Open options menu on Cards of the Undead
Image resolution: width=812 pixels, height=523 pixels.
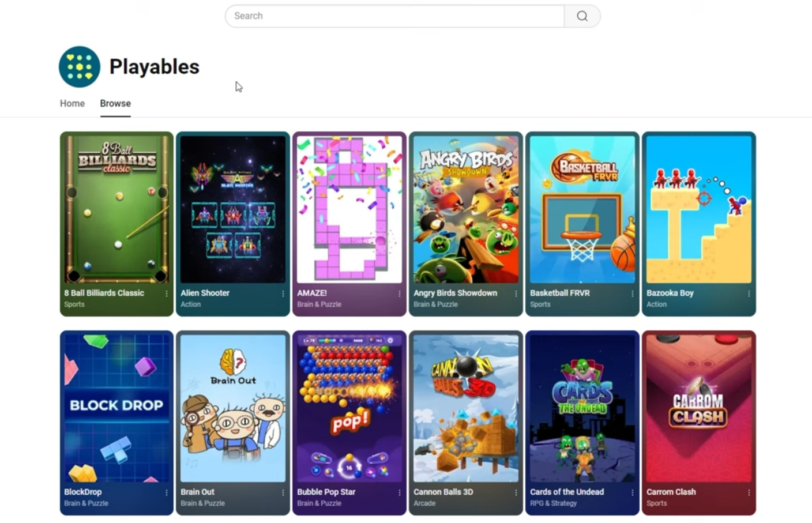[x=632, y=492]
